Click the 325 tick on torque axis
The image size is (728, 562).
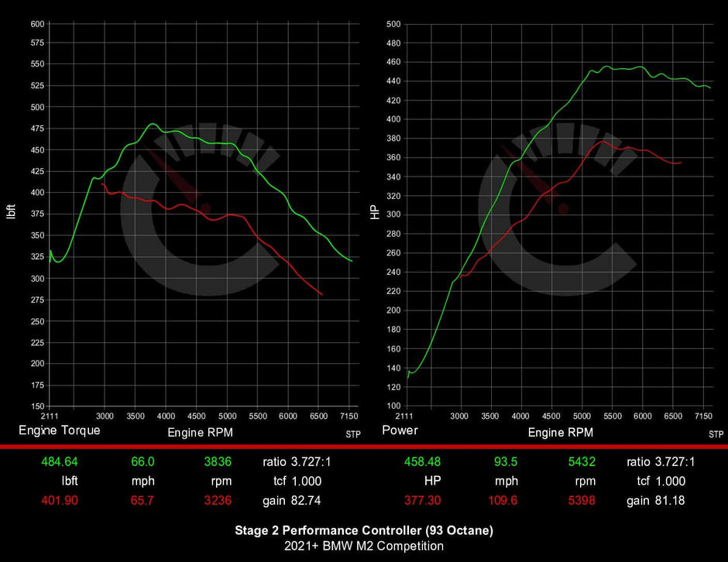[38, 256]
